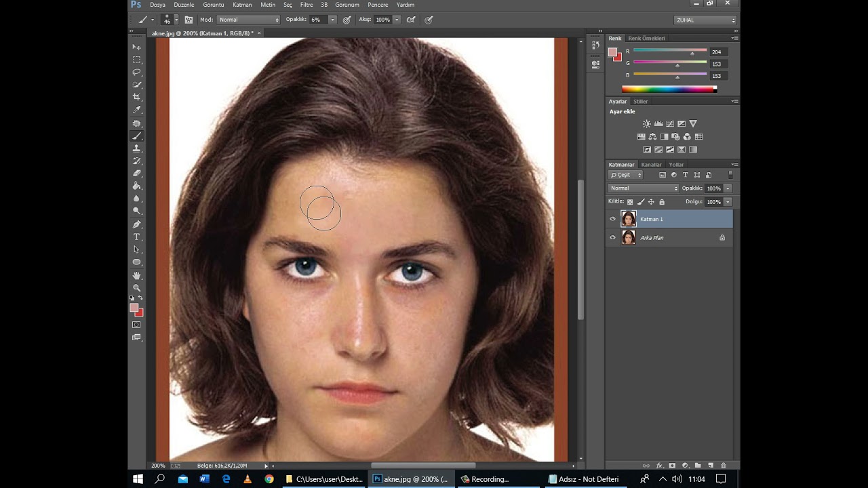Open layer Opaklık dropdown arrow
The image size is (868, 488).
(728, 188)
